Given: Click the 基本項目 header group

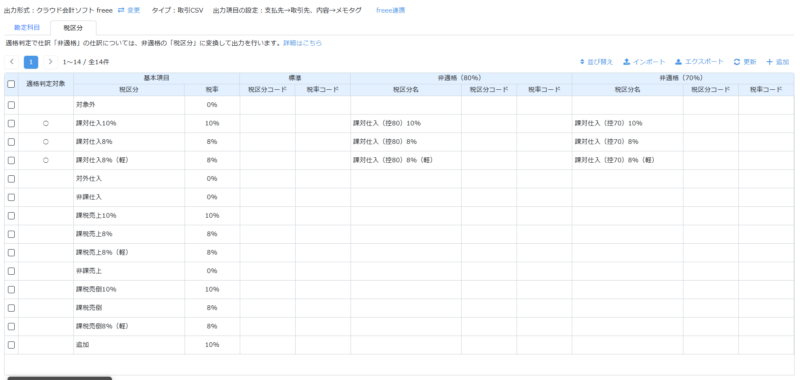Looking at the screenshot, I should [157, 78].
